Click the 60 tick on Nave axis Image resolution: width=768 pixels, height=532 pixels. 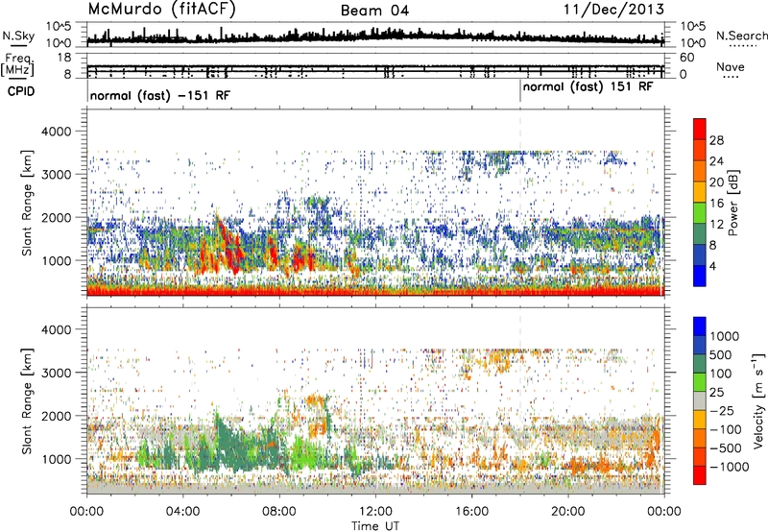coord(686,58)
